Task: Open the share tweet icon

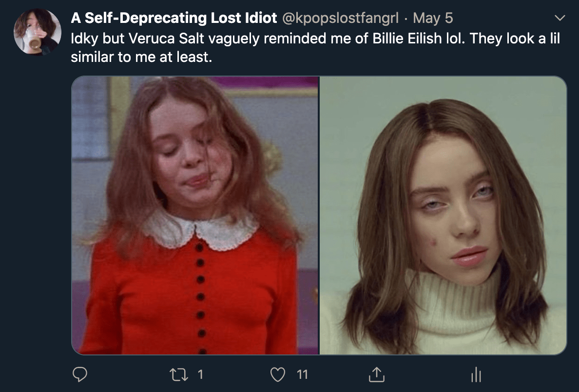Action: [375, 374]
